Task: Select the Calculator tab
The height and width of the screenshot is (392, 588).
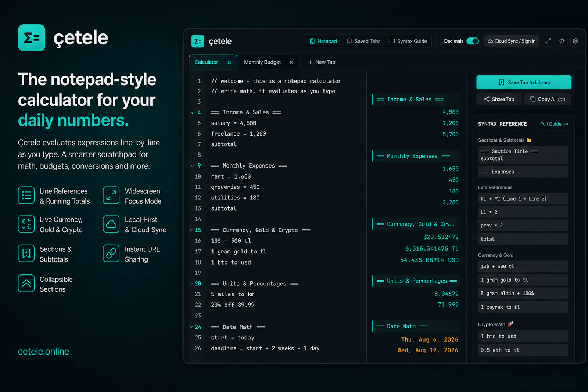Action: tap(206, 62)
